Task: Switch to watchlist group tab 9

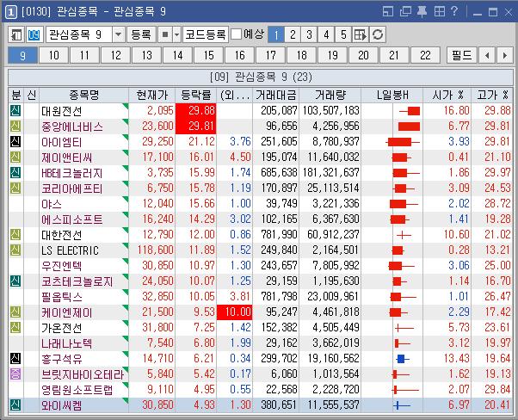Action: pyautogui.click(x=22, y=55)
